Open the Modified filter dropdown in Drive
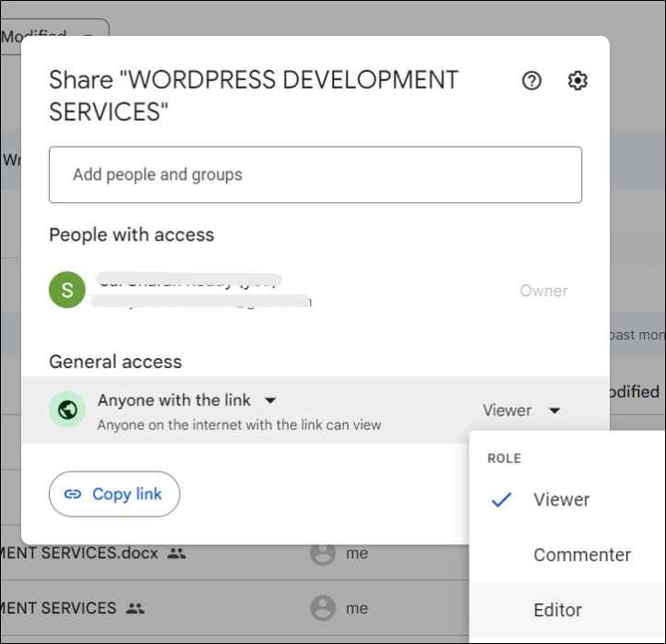666x644 pixels. [54, 37]
